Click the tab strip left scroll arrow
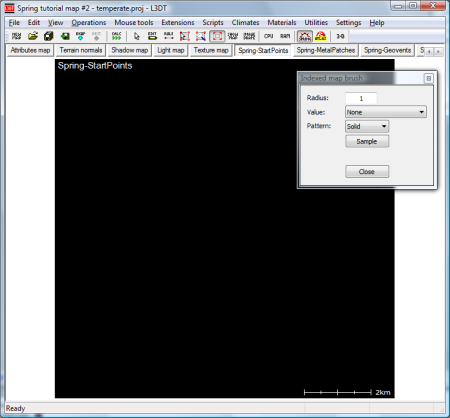Viewport: 450px width, 418px height. point(429,52)
